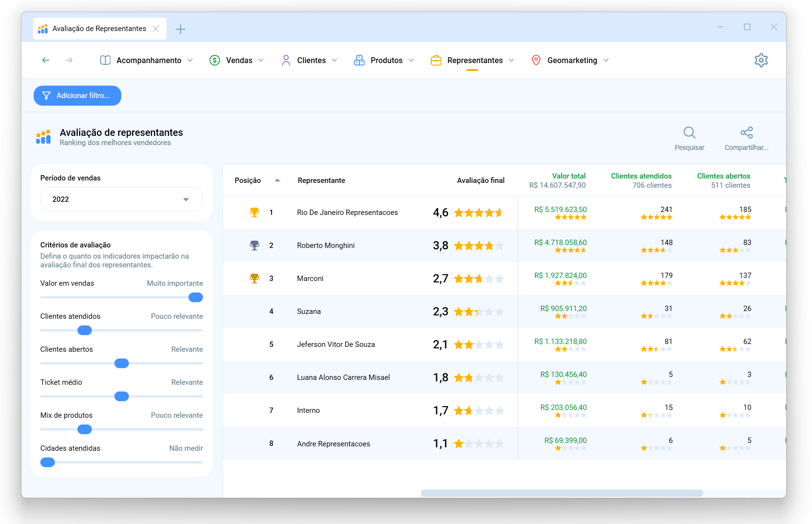Screen dimensions: 812x524
Task: Go back with the left arrow
Action: (x=46, y=60)
